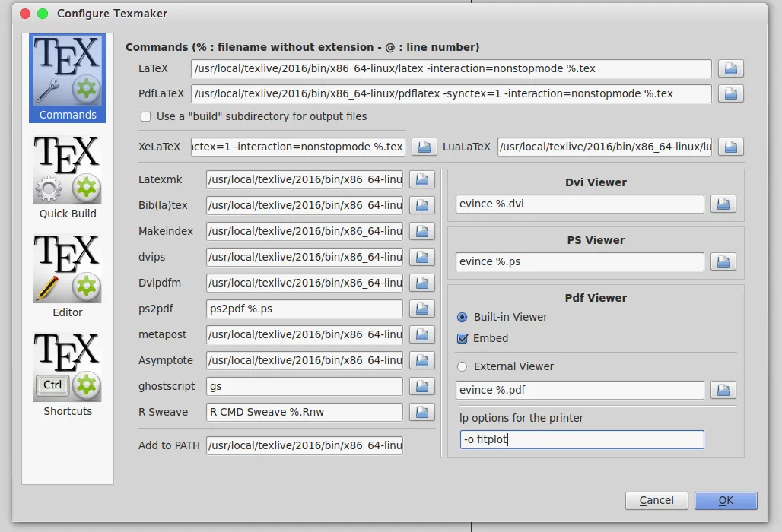This screenshot has width=782, height=532.
Task: Edit the lp printer options field
Action: (582, 439)
